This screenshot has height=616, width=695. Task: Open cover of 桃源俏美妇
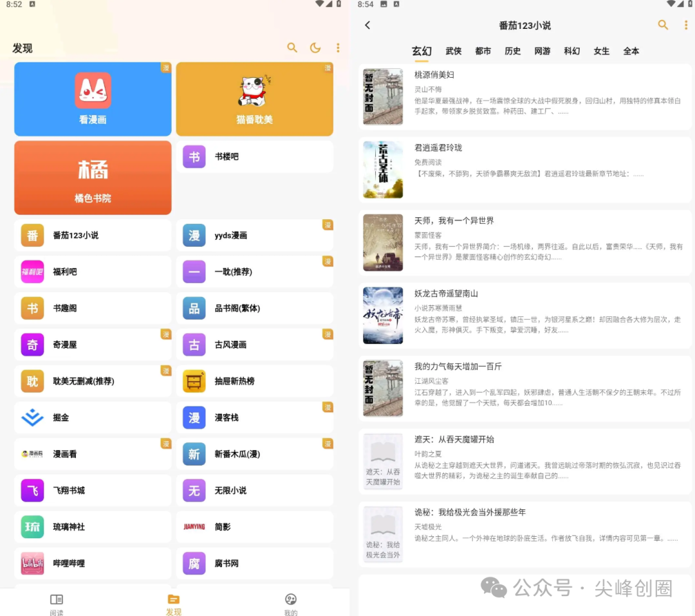point(383,96)
